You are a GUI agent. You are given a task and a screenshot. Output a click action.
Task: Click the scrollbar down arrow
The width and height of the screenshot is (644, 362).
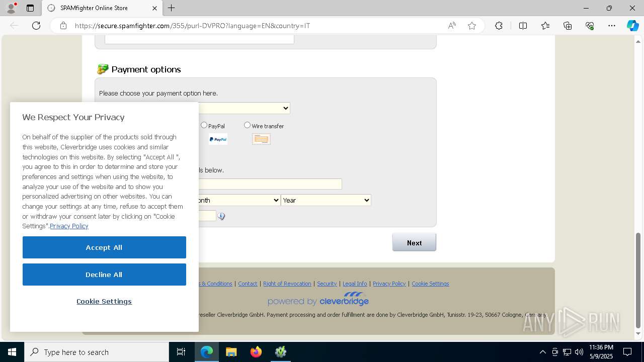pyautogui.click(x=638, y=334)
